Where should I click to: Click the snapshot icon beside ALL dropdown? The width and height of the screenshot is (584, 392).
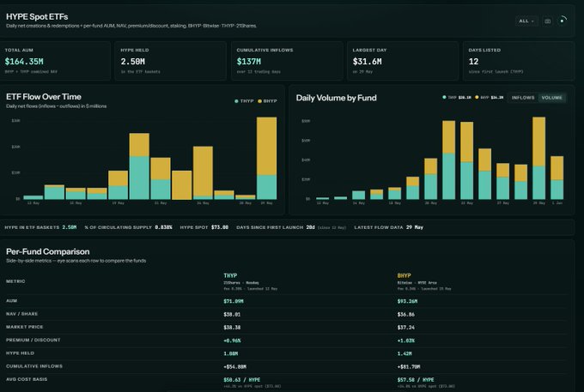tap(548, 21)
